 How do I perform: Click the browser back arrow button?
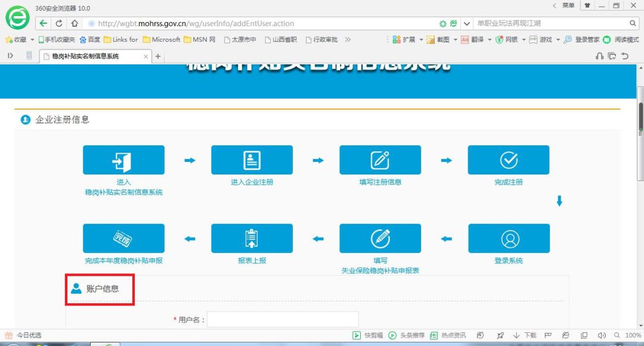coord(44,24)
